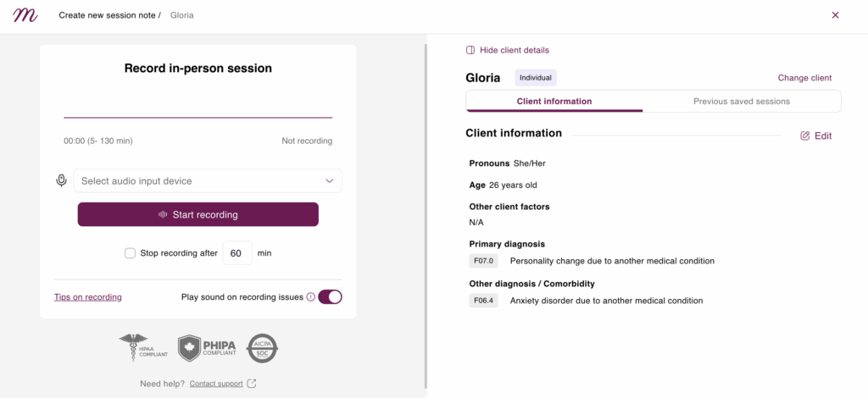
Task: Click the AICPA SOC badge
Action: (x=263, y=348)
